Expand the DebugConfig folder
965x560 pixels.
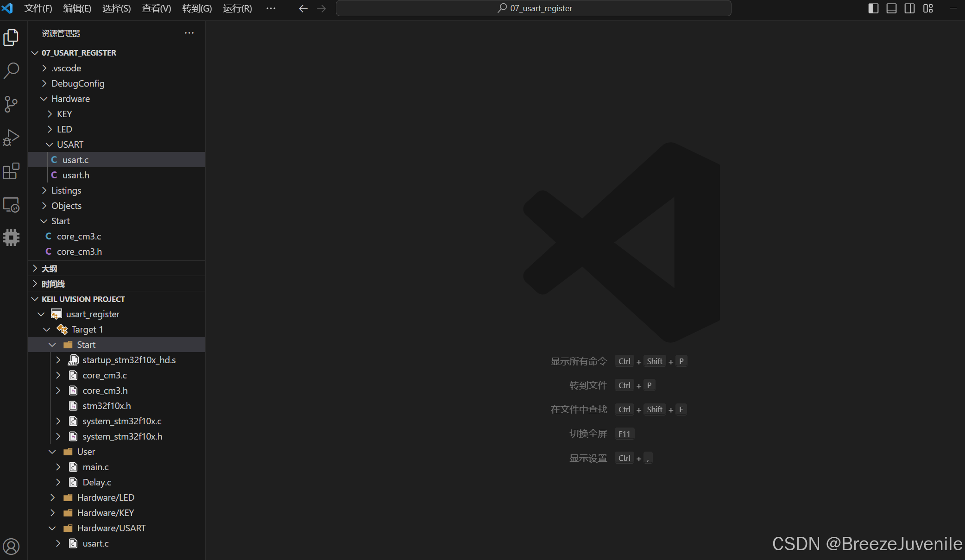pyautogui.click(x=44, y=83)
